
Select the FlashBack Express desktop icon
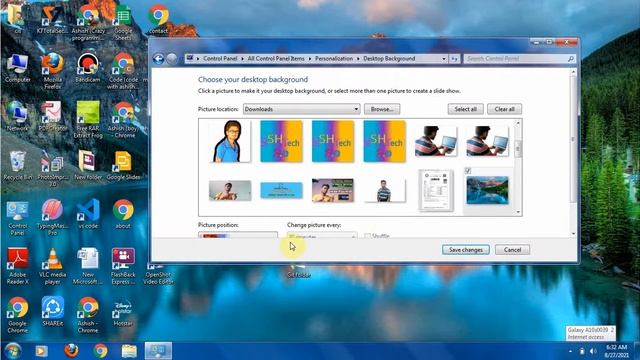(x=123, y=267)
